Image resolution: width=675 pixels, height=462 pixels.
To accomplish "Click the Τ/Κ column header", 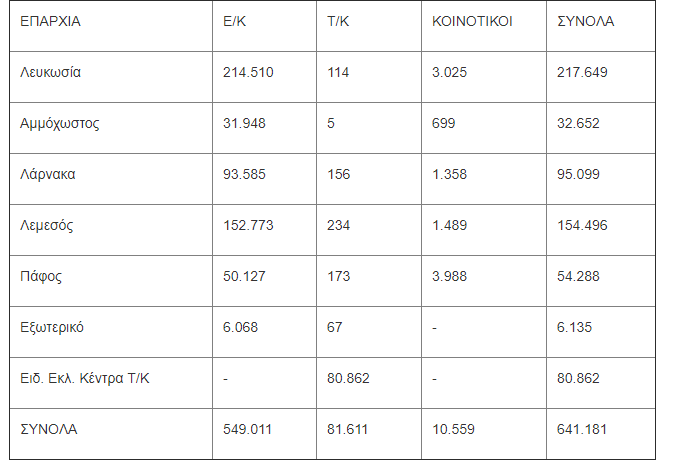I will [x=338, y=21].
